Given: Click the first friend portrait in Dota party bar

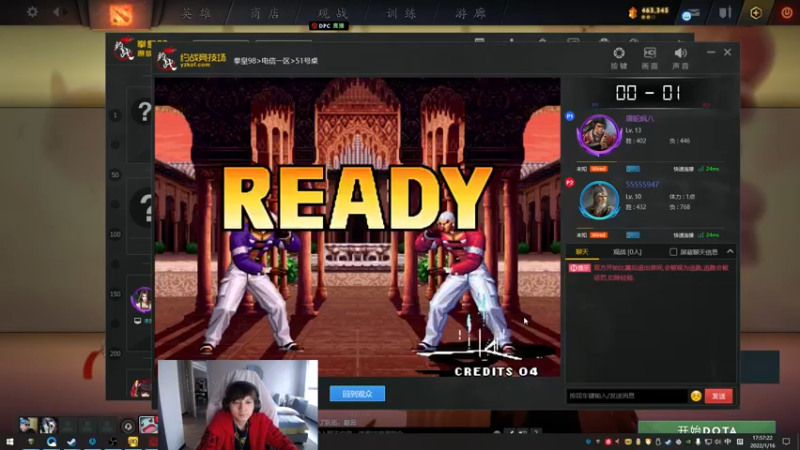Looking at the screenshot, I should click(28, 424).
